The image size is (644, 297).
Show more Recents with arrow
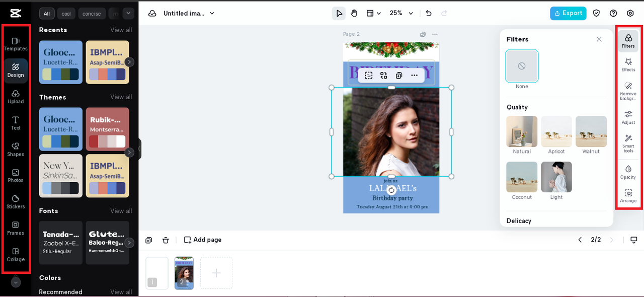(x=129, y=62)
